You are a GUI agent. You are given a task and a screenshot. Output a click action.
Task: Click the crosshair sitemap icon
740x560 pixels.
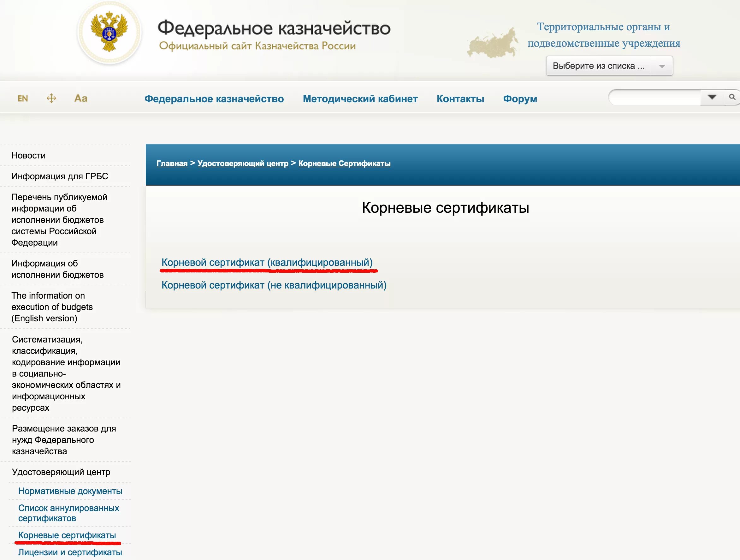[51, 98]
